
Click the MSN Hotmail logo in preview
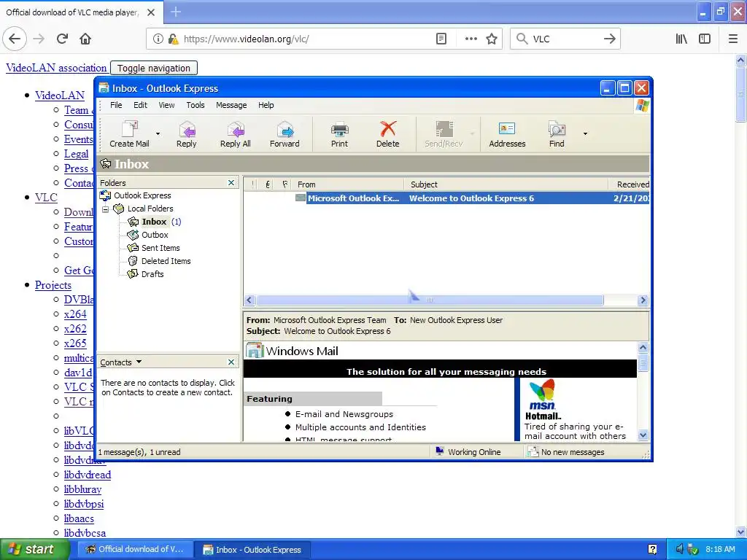click(x=543, y=400)
